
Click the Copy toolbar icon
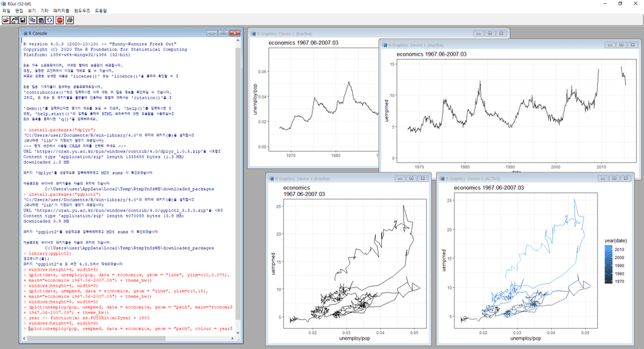click(x=33, y=20)
